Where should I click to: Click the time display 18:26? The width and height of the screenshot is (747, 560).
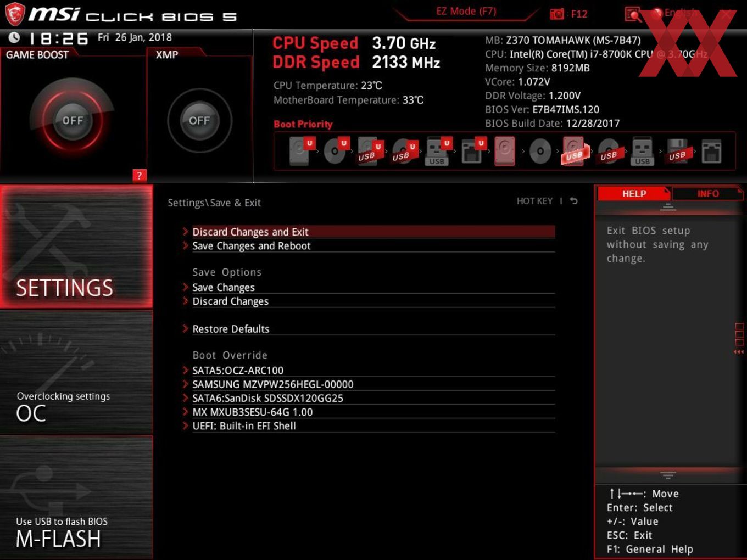tap(58, 38)
